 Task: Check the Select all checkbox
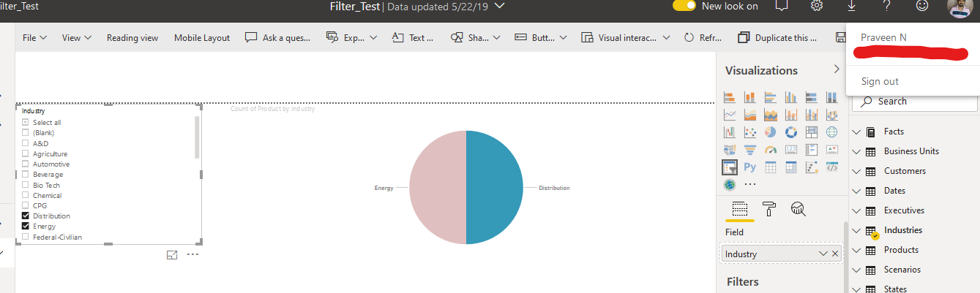click(x=26, y=123)
